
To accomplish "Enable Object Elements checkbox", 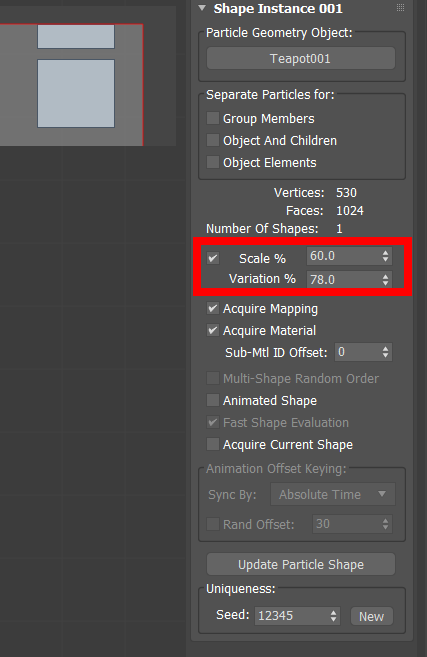I will point(213,162).
